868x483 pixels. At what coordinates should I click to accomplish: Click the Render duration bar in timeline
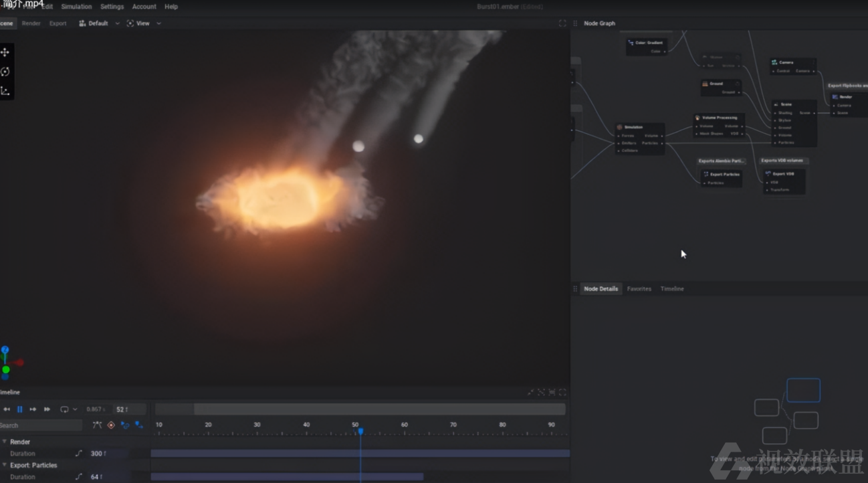pos(360,454)
